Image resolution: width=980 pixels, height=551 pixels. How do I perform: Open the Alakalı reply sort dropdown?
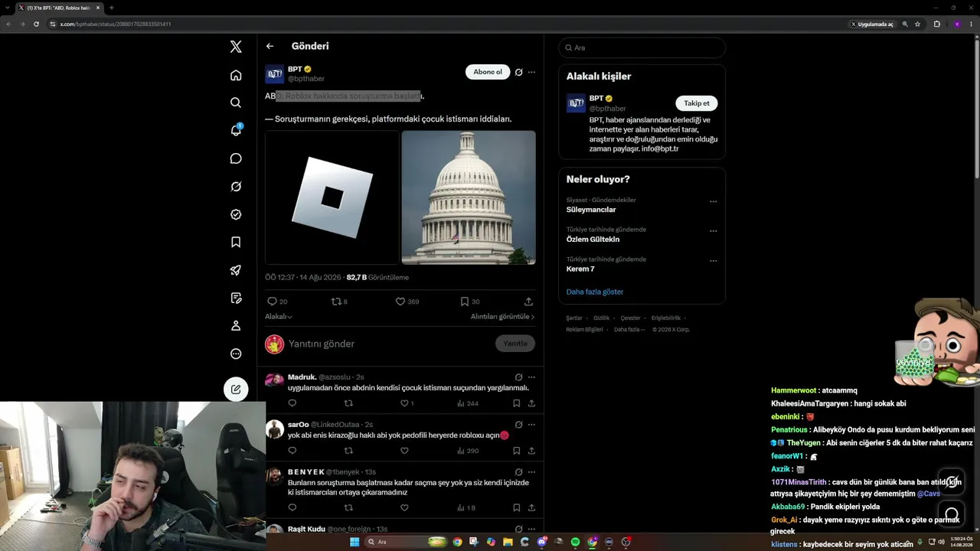pos(279,316)
